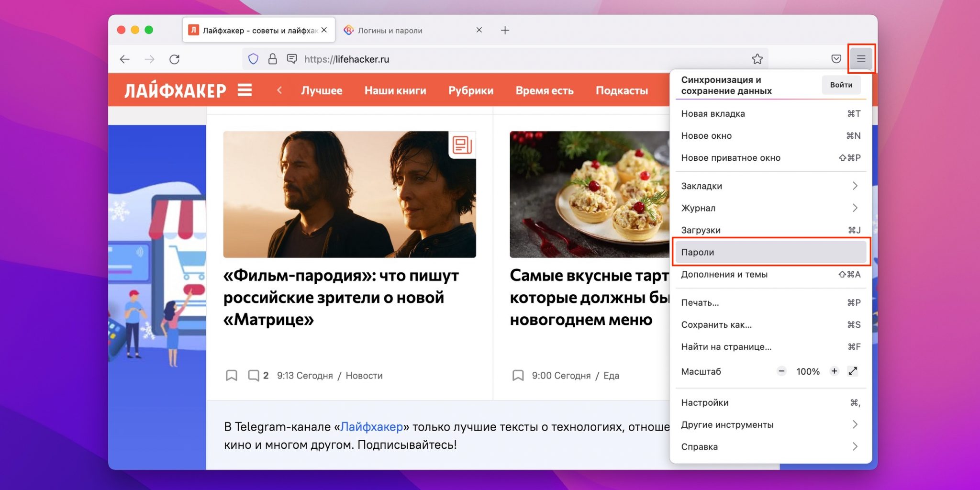Select Новая вкладка menu item
This screenshot has width=980, height=490.
click(770, 113)
